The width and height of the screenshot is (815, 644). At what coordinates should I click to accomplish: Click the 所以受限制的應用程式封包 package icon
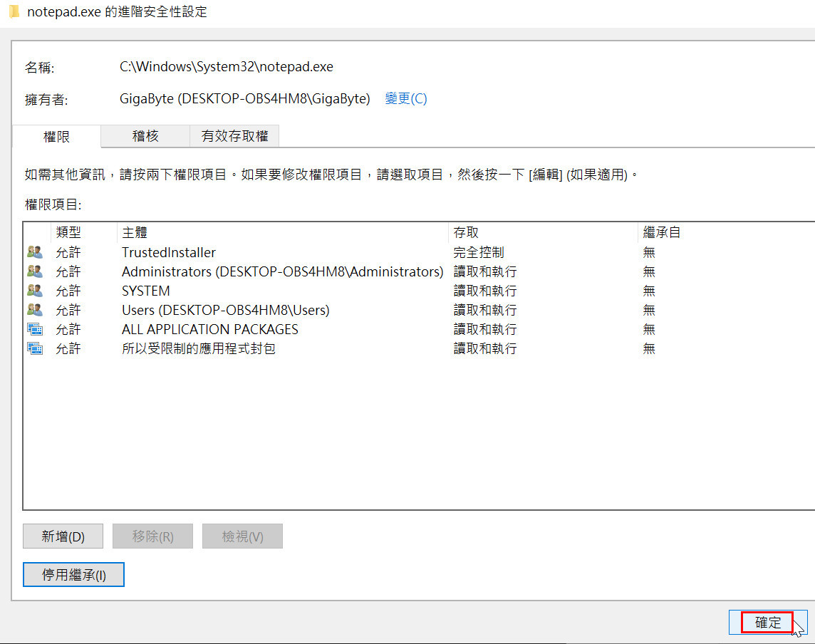pyautogui.click(x=34, y=348)
